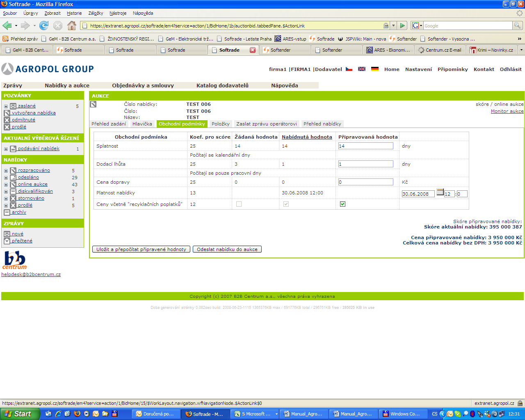Open the tab list dropdown arrow
Viewport: 525px width, 420px height.
(x=521, y=50)
